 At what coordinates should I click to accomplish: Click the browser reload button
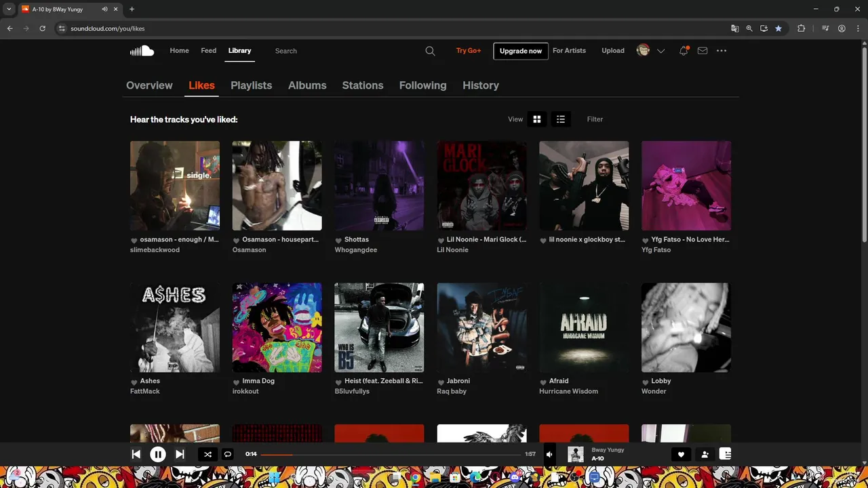42,28
